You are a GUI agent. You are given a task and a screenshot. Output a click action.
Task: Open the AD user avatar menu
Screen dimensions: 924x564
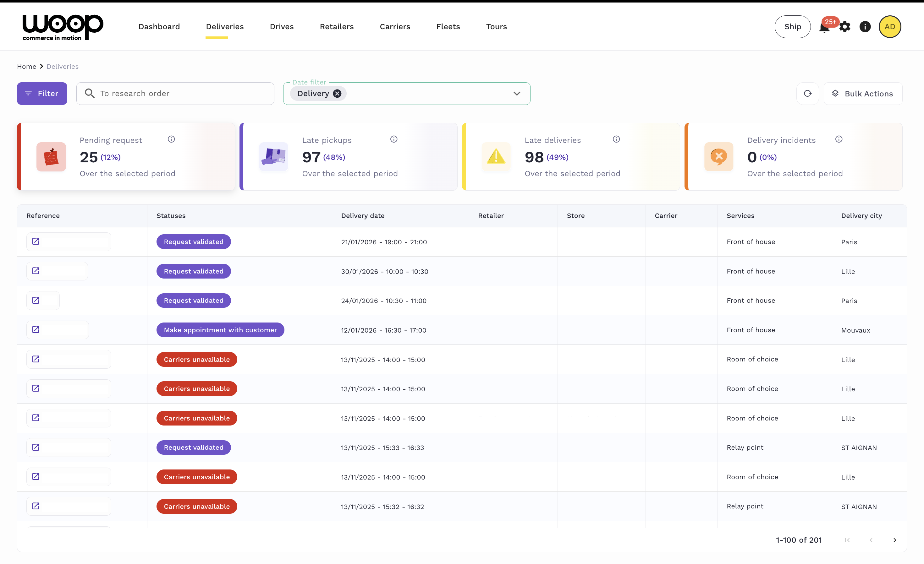pyautogui.click(x=889, y=27)
